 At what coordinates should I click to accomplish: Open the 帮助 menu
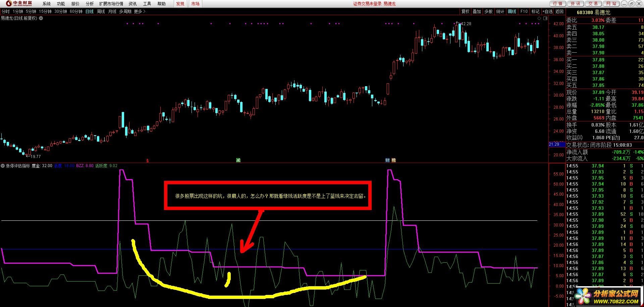161,4
